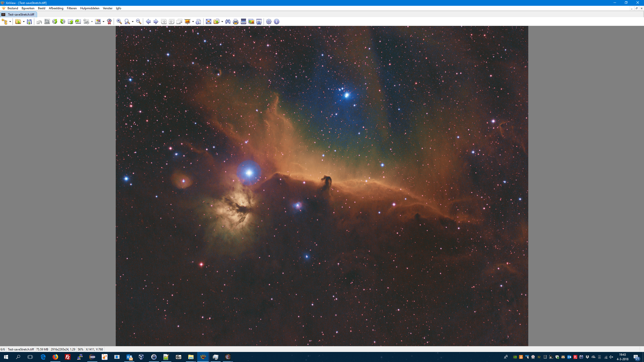The image size is (644, 362).
Task: Open Firefox from the taskbar
Action: (x=55, y=357)
